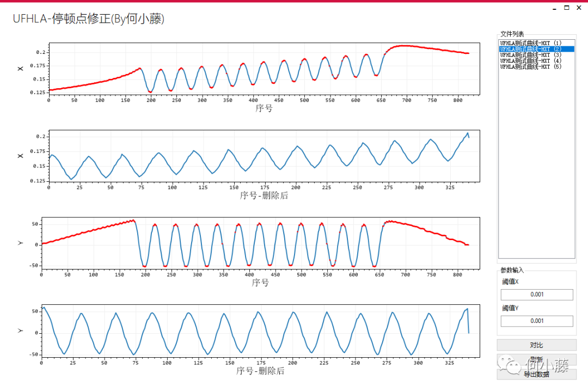Click the X vs 序号-删除后 chart

[x=265, y=156]
